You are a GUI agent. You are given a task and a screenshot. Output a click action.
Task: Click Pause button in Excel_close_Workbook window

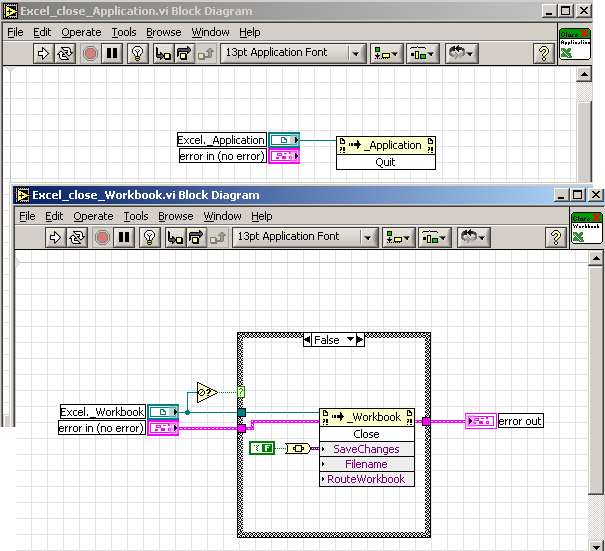click(123, 237)
